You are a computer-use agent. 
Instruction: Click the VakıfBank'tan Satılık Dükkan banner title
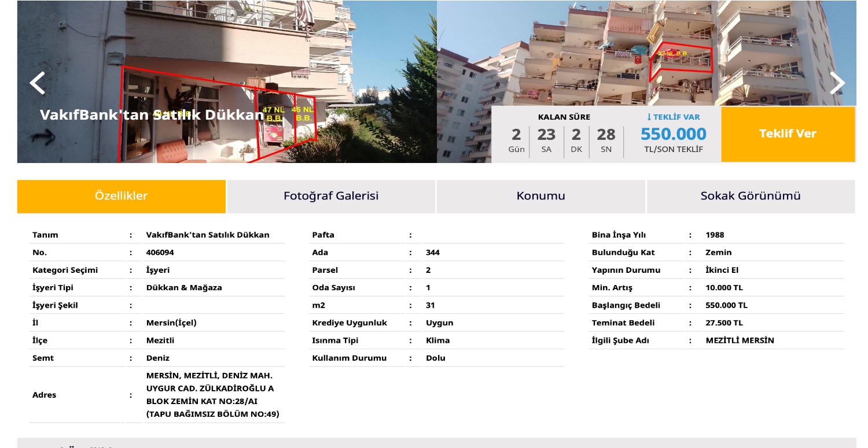152,115
